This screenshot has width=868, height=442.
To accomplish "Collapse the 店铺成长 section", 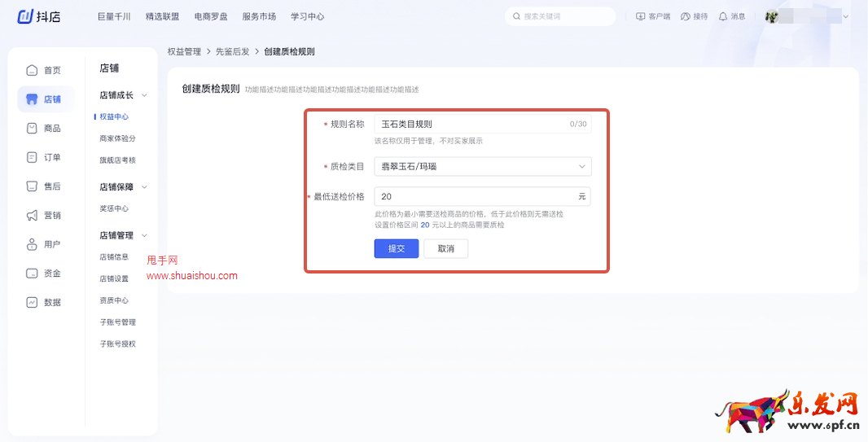I will [144, 95].
